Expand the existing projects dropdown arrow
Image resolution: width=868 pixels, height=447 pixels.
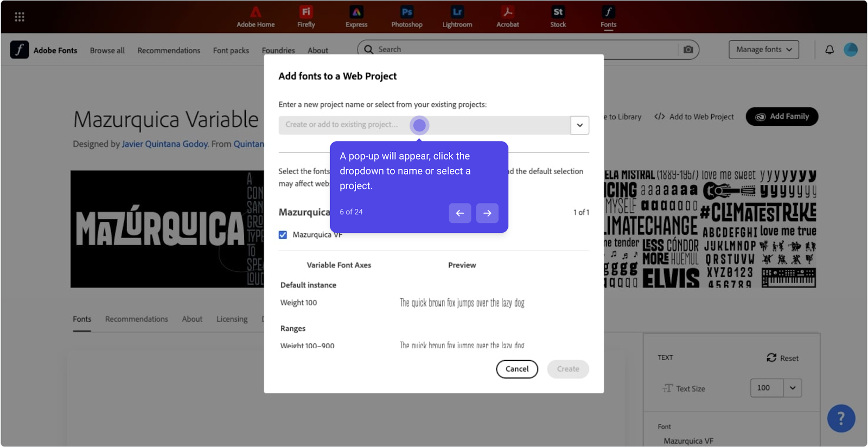pos(579,125)
